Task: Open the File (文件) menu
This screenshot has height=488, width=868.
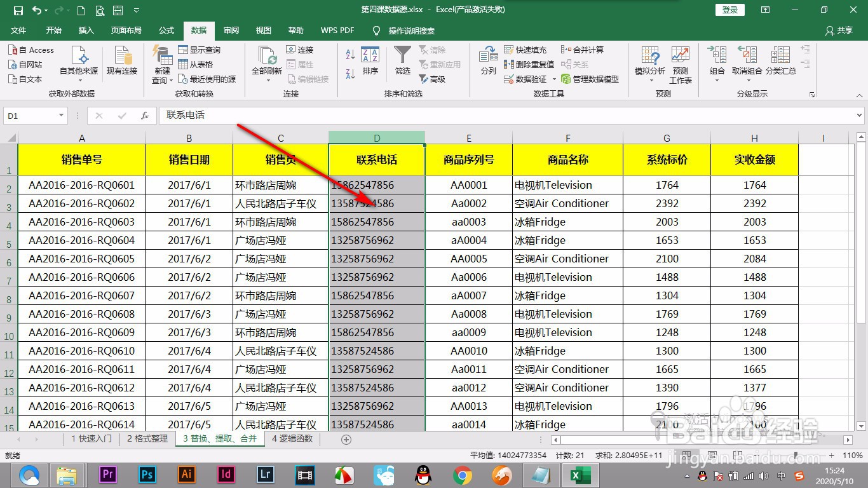Action: (x=18, y=30)
